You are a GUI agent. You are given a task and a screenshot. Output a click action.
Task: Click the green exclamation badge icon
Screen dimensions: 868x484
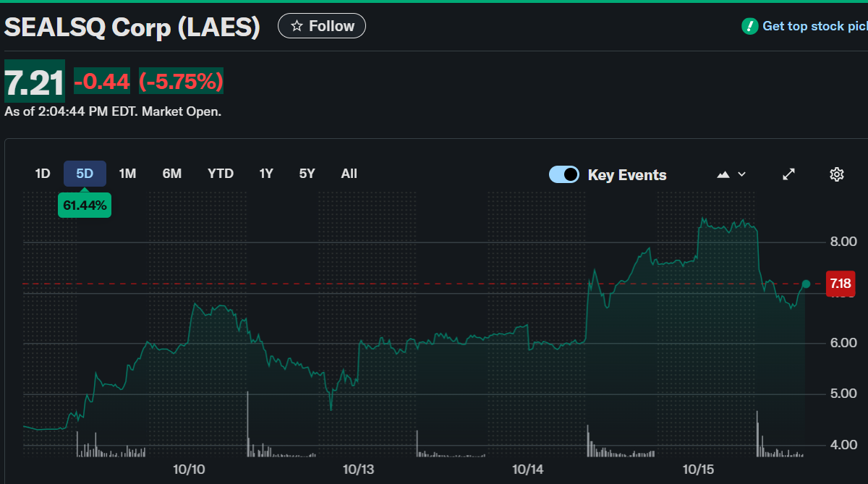tap(749, 26)
